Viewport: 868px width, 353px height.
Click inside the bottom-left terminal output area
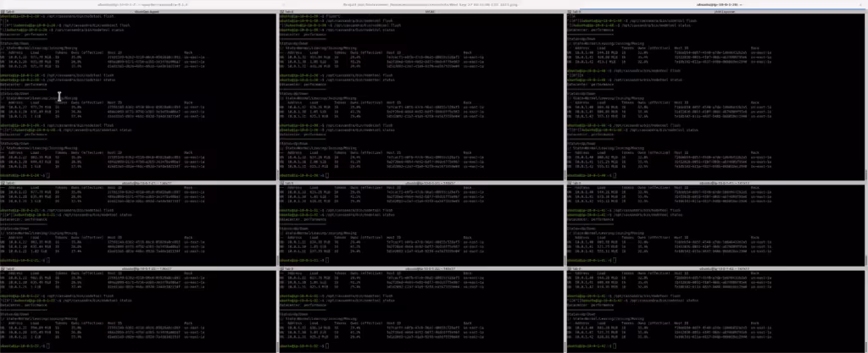coord(144,313)
